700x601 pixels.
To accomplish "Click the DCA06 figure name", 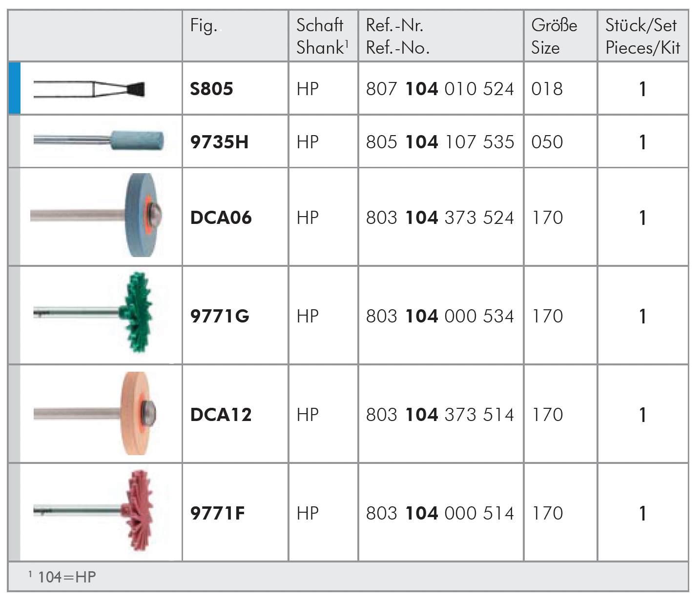I will coord(221,218).
